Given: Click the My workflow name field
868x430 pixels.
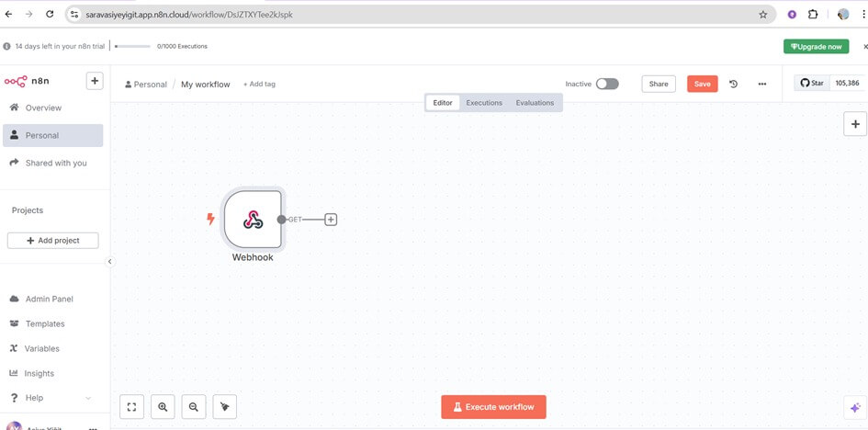Looking at the screenshot, I should point(206,85).
